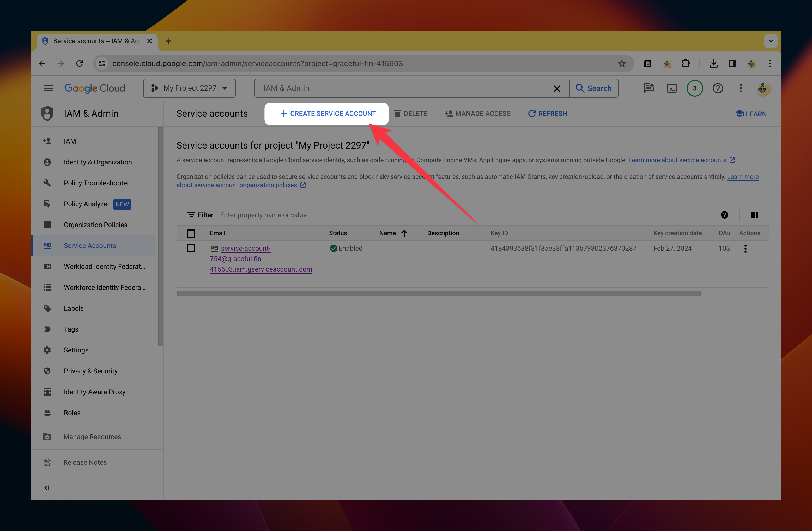
Task: Select all rows with the header checkbox
Action: click(x=191, y=233)
